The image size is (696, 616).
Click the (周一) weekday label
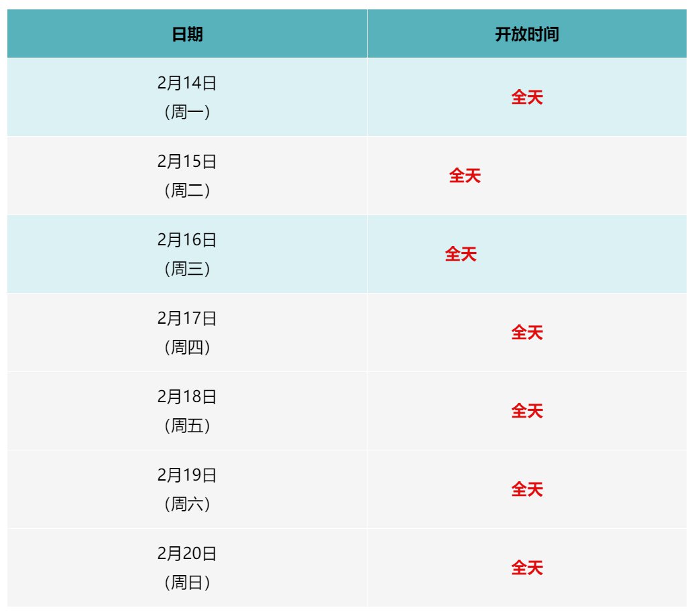coord(187,112)
